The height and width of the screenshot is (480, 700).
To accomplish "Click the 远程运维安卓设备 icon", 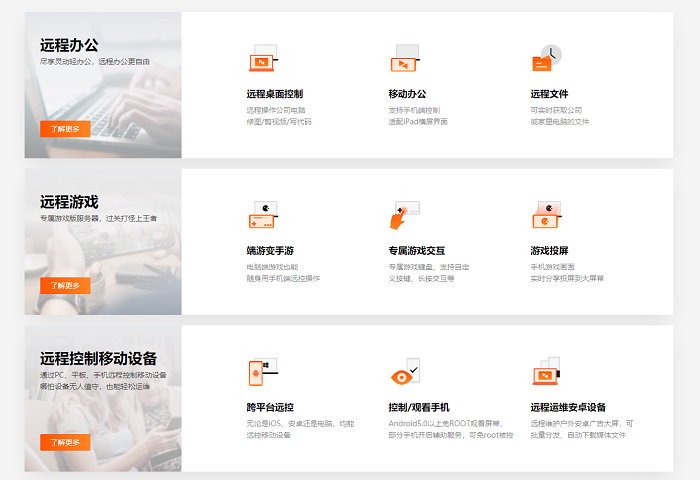I will [x=546, y=372].
